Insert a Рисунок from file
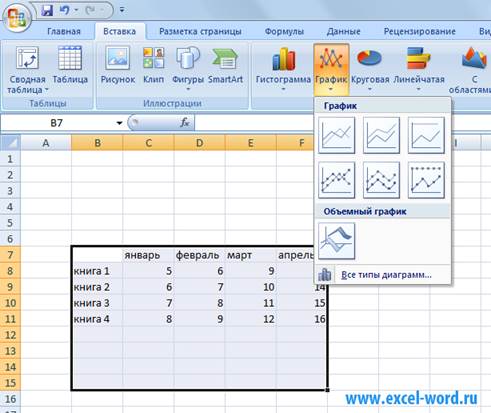Screen dimensions: 491x413 [118, 65]
